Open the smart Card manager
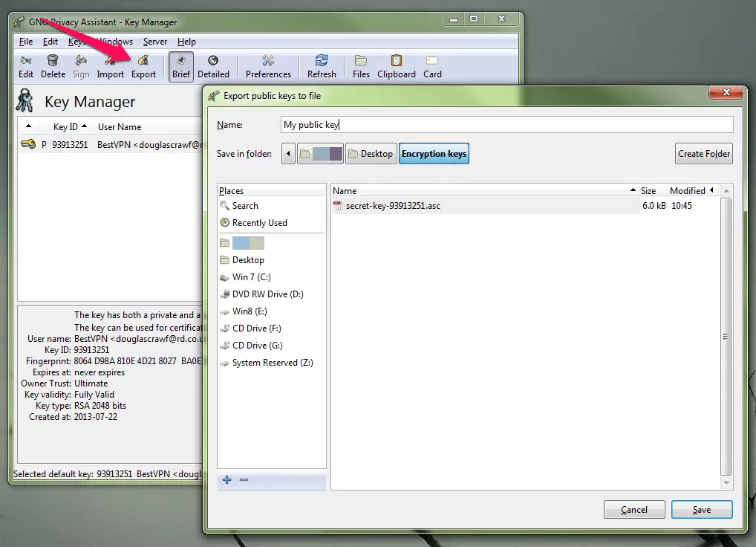The image size is (756, 547). [x=432, y=66]
